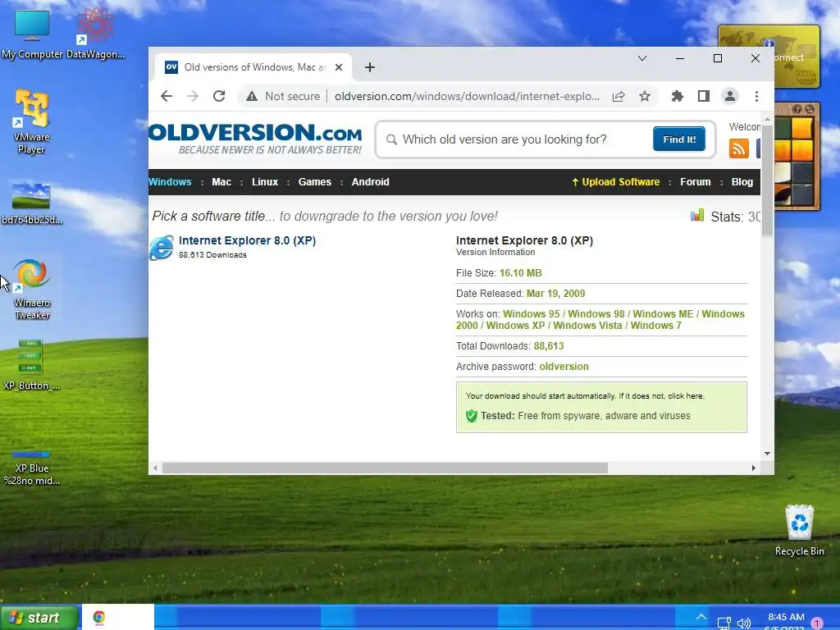Toggle the browser side panel icon
Screen dimensions: 840x630
[703, 97]
